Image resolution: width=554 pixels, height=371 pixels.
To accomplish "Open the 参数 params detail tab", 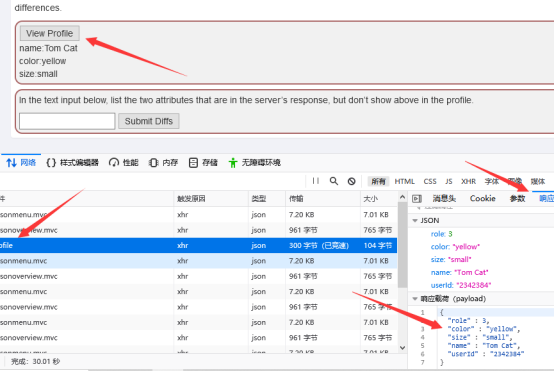I will coord(517,199).
